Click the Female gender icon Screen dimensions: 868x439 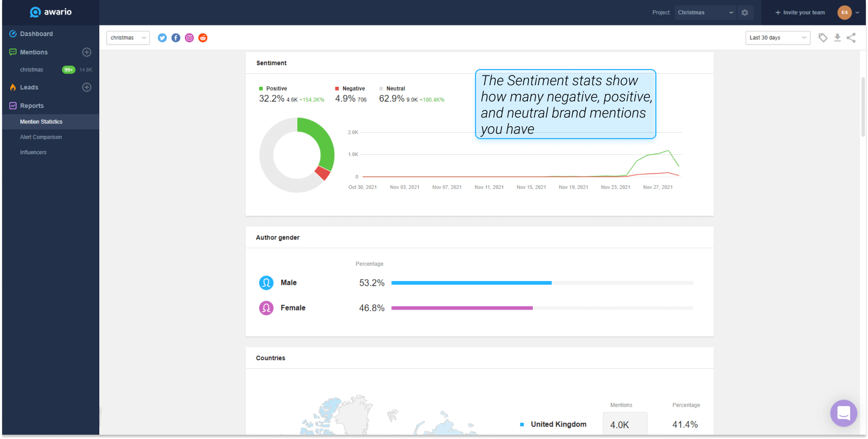pos(266,308)
